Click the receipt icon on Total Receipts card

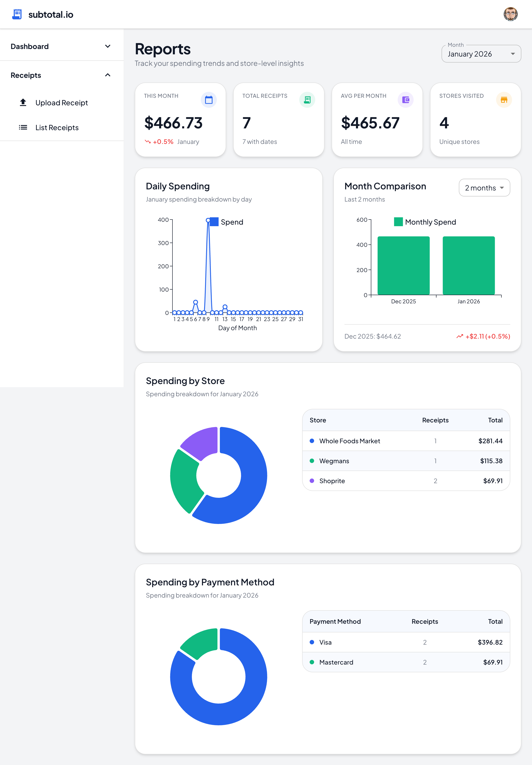pos(307,99)
